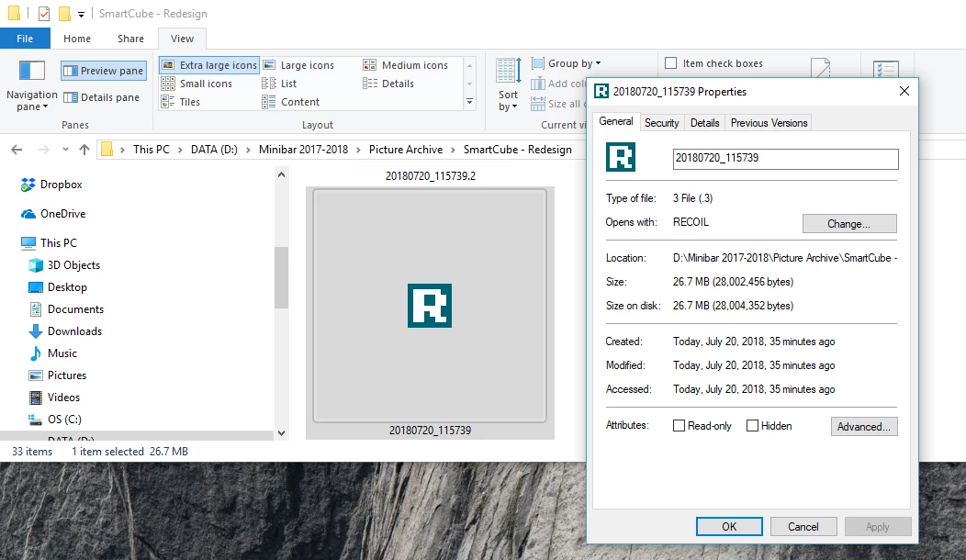Select General tab in Properties
966x560 pixels.
tap(615, 121)
